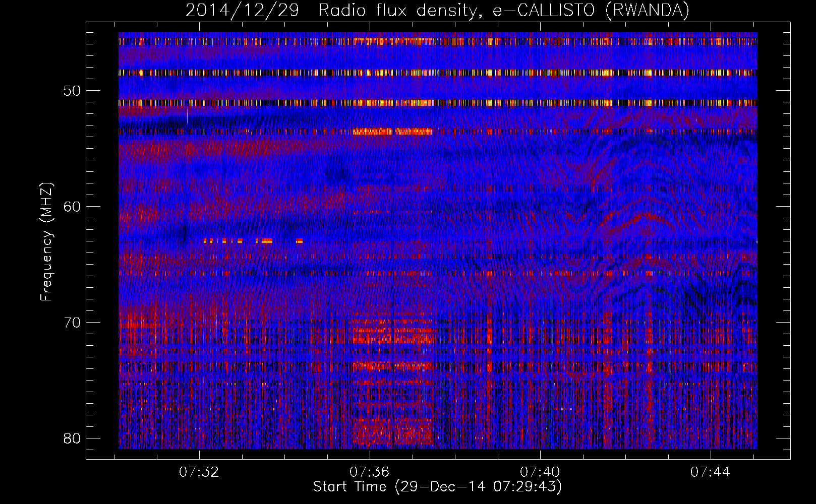This screenshot has width=816, height=504.
Task: Click the plot title 'Radio flux density, e-CALLISTO (RWANDA)'
Action: tap(504, 11)
